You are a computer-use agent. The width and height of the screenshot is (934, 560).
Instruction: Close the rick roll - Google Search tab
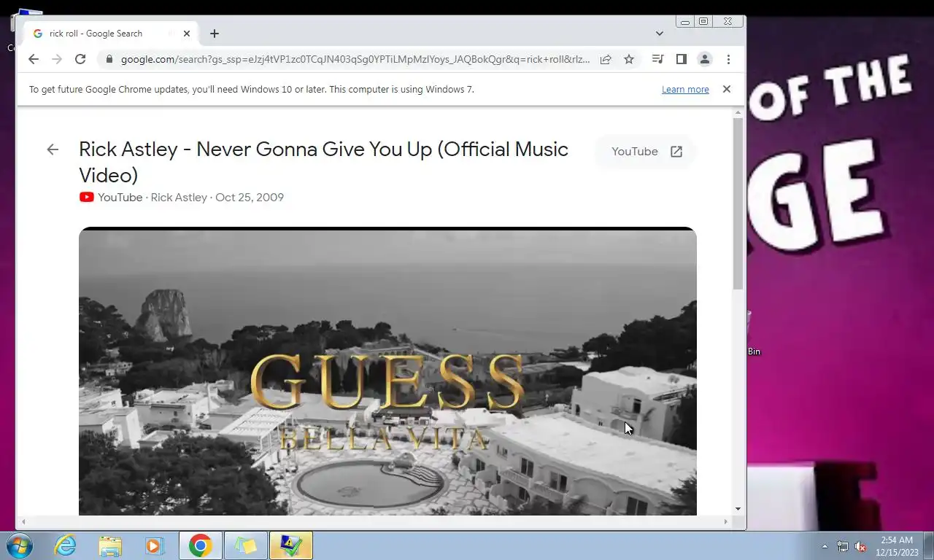click(x=187, y=34)
